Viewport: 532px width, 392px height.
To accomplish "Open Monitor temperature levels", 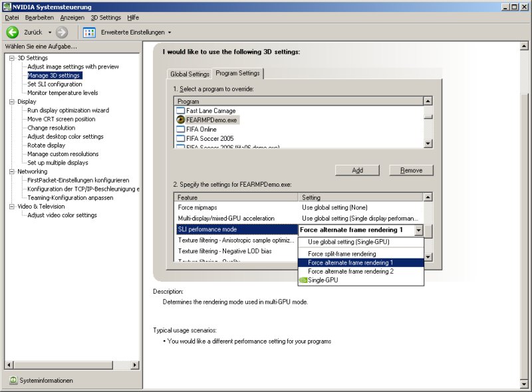I will coord(63,93).
